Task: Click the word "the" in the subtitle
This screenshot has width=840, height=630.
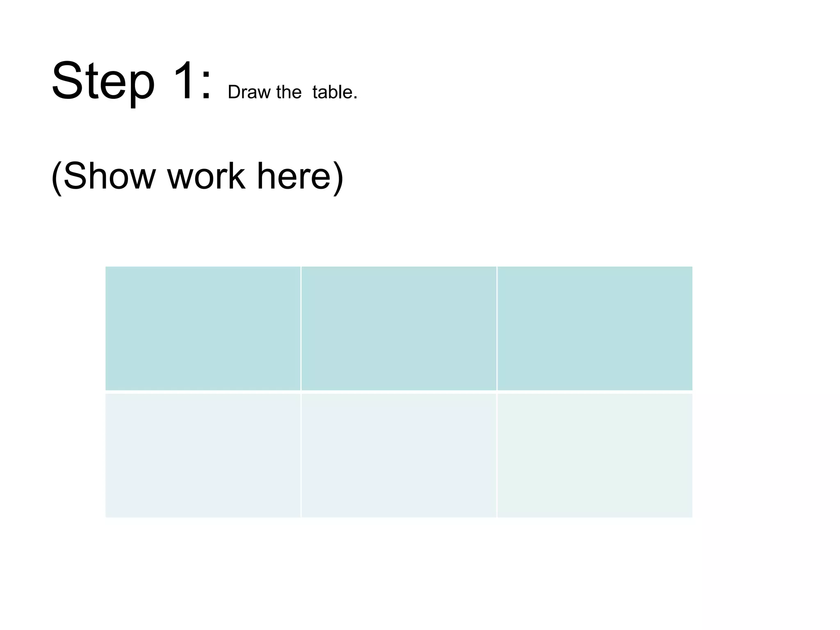Action: click(289, 92)
